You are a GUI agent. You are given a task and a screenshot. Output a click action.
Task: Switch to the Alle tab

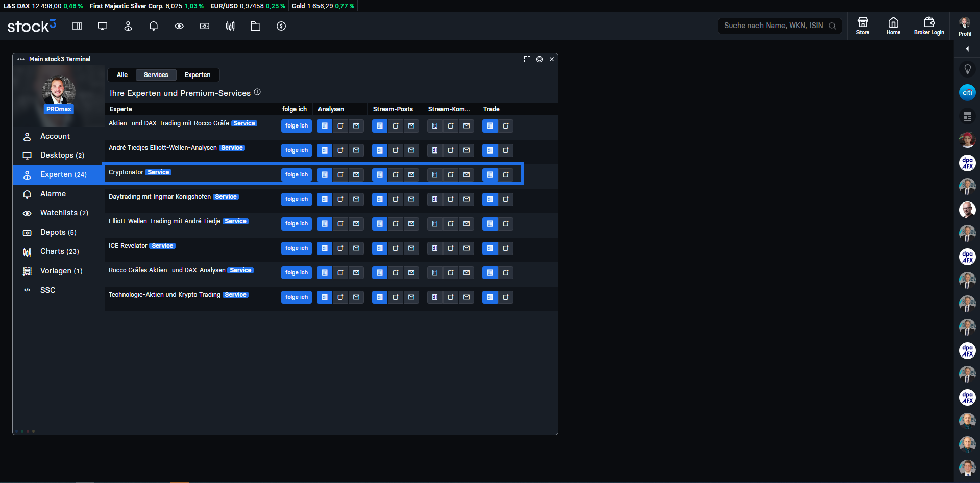click(x=122, y=75)
